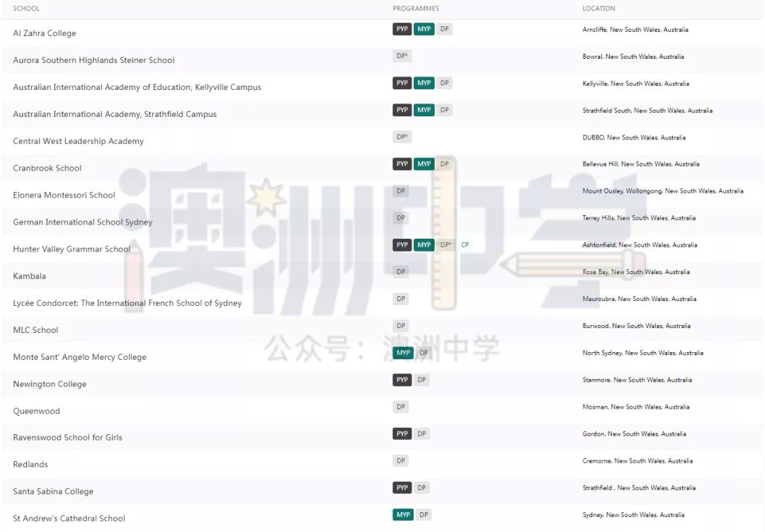
Task: Click DP badge for Redlands
Action: tap(400, 460)
